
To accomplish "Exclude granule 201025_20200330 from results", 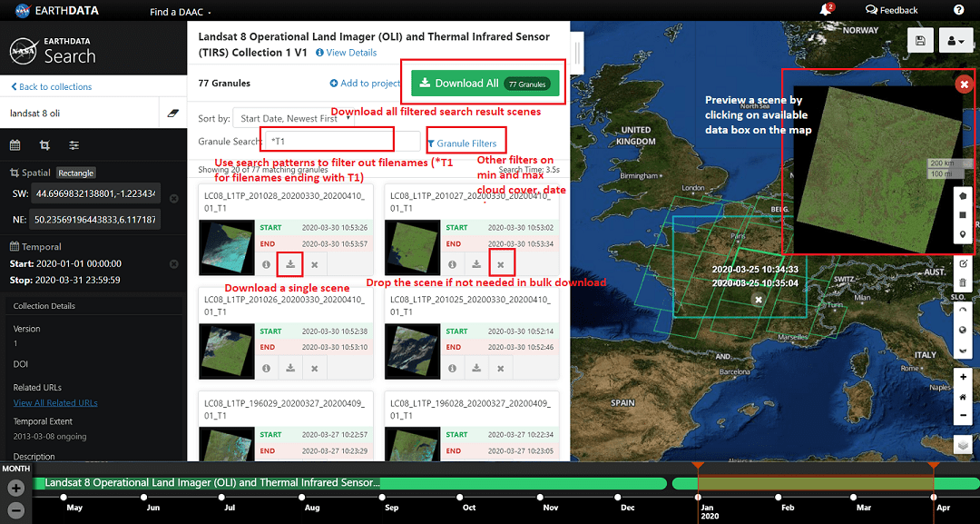I will pyautogui.click(x=501, y=369).
